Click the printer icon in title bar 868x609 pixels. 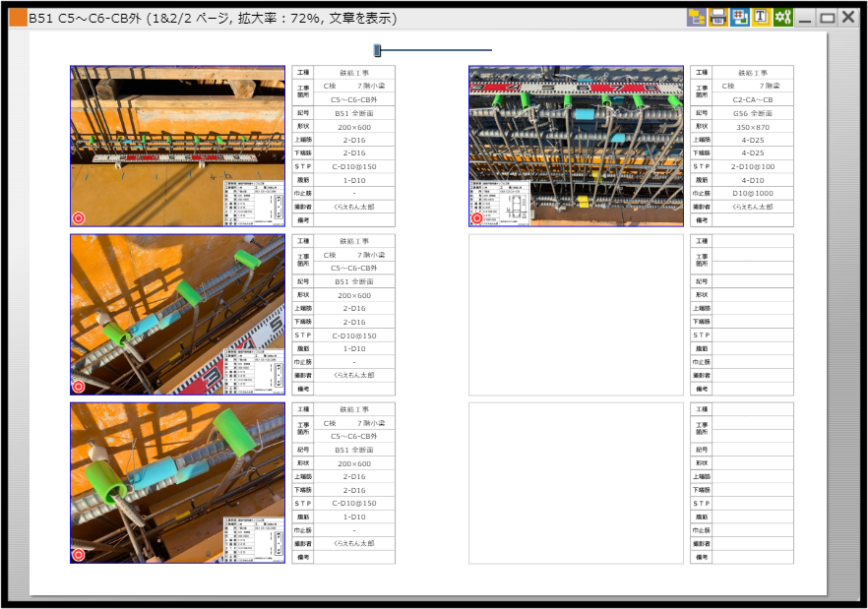click(718, 17)
